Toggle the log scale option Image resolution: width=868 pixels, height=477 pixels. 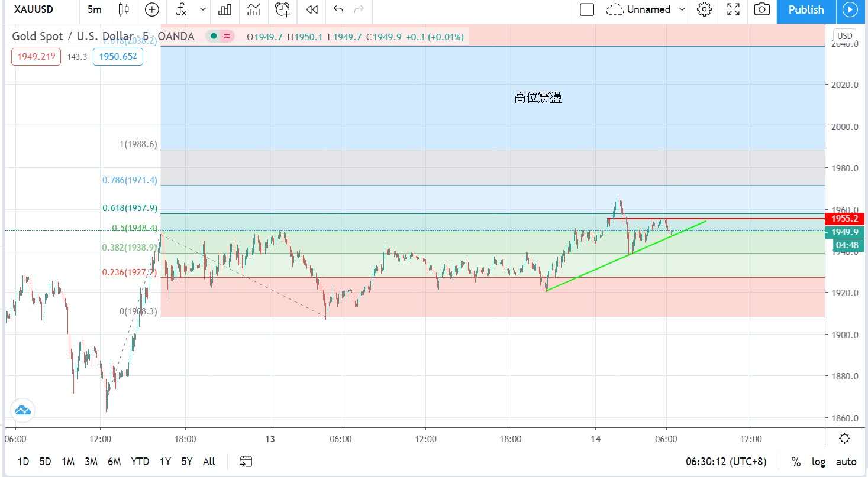click(818, 462)
